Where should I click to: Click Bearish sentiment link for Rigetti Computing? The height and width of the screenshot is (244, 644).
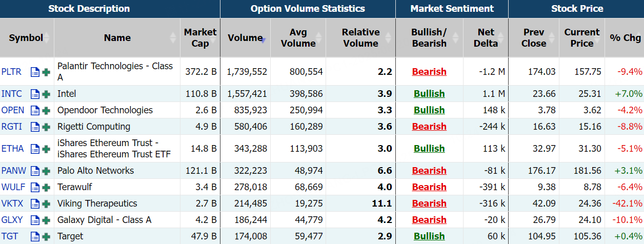(429, 127)
